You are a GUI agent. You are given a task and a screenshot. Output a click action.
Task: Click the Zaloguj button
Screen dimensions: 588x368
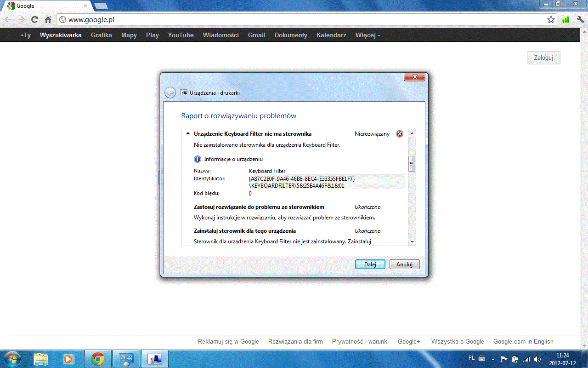click(543, 58)
